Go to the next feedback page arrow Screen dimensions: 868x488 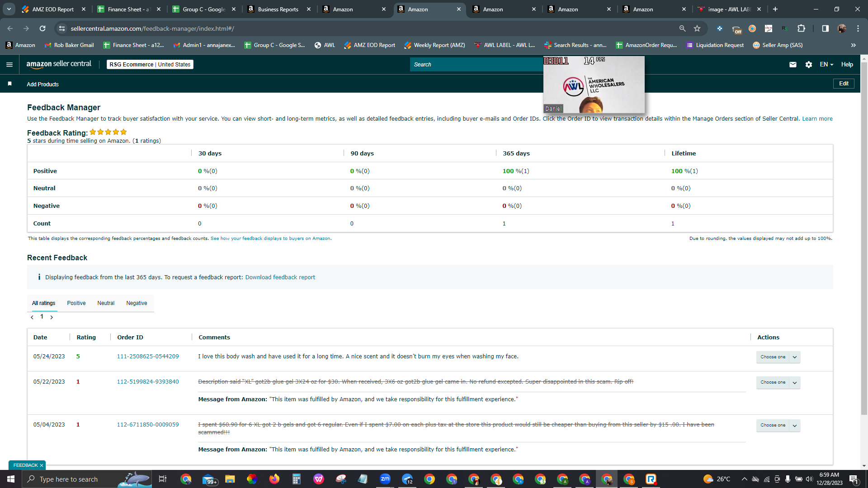(52, 317)
